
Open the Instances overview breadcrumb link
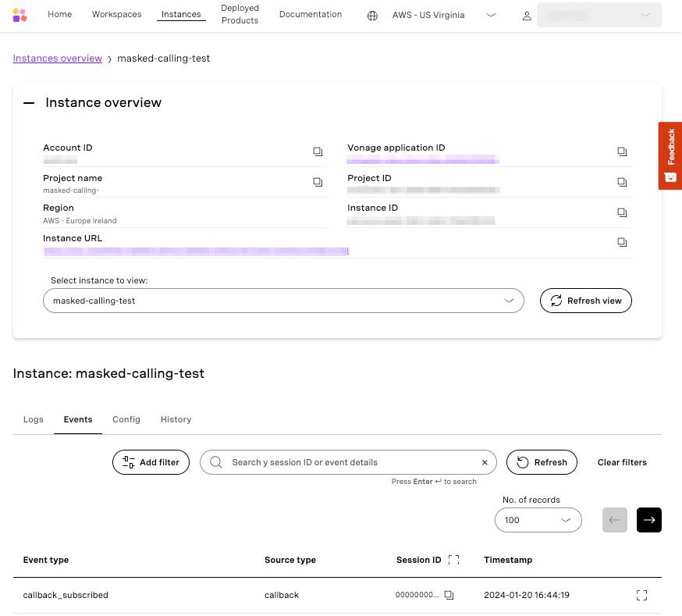(56, 58)
